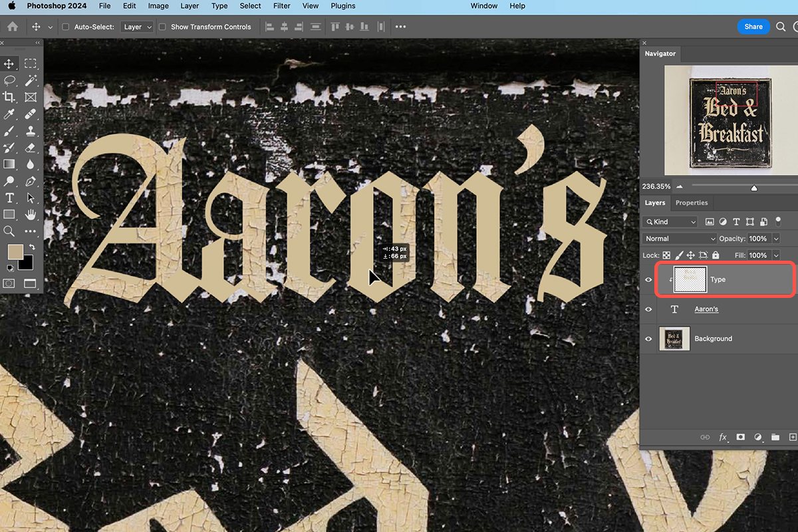798x532 pixels.
Task: Open the Filter menu
Action: tap(282, 6)
